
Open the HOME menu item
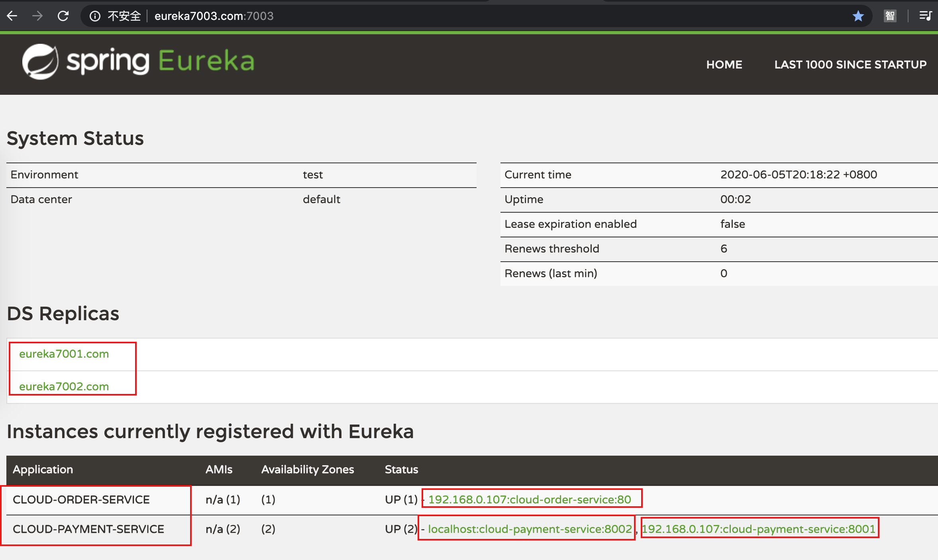tap(724, 65)
